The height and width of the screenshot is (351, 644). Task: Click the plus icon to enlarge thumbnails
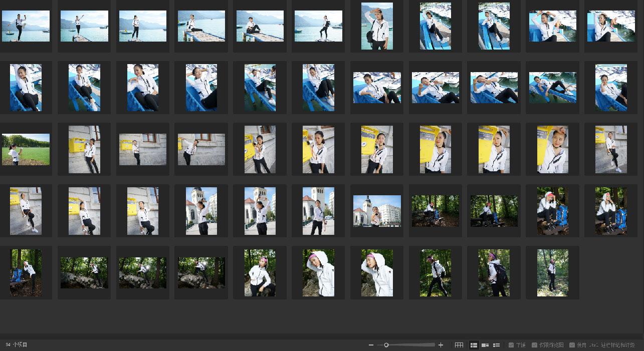tap(441, 345)
